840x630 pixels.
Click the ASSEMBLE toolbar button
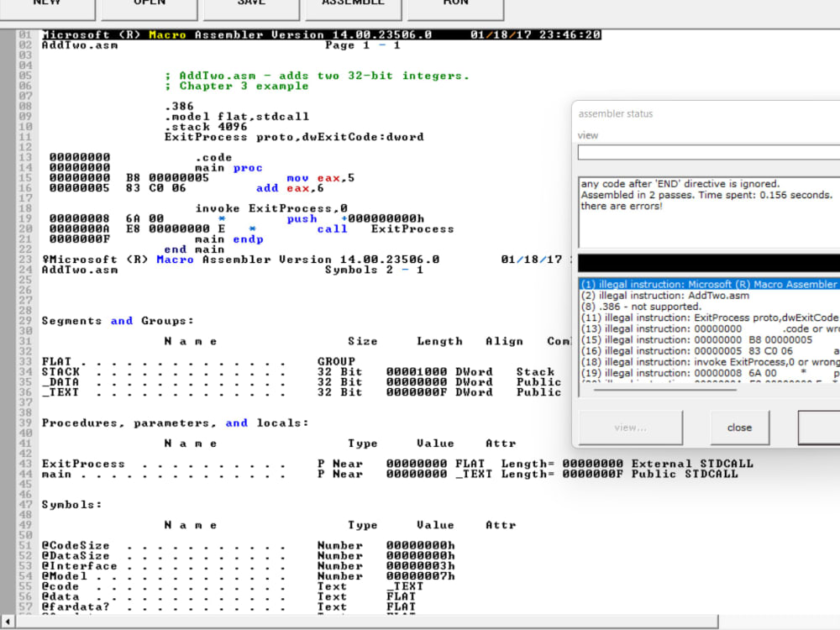point(353,8)
